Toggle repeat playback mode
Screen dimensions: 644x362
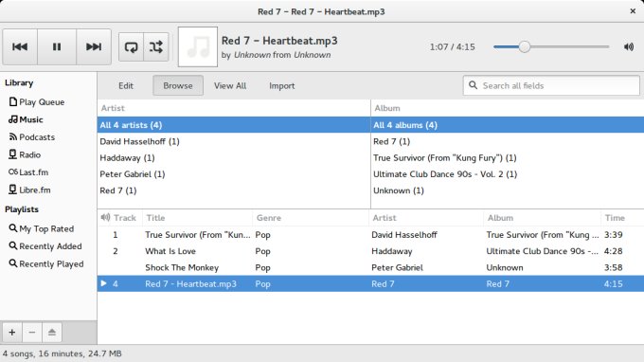pos(131,46)
